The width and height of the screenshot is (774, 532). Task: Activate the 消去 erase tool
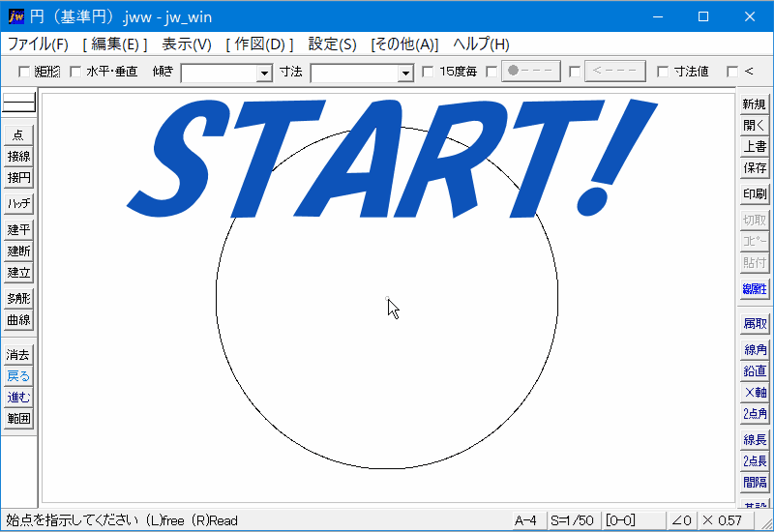tap(18, 354)
